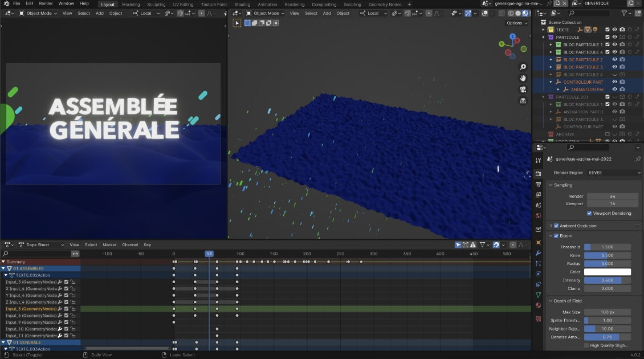Toggle eye visibility of BLOC PARTICULE 2
The image size is (644, 359).
pos(615,60)
